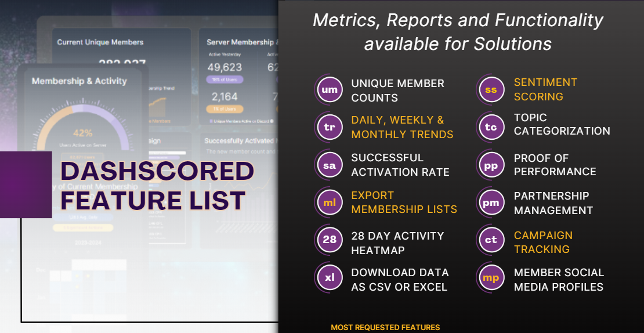
Task: Click the 'pm' partnership management icon
Action: coord(491,202)
